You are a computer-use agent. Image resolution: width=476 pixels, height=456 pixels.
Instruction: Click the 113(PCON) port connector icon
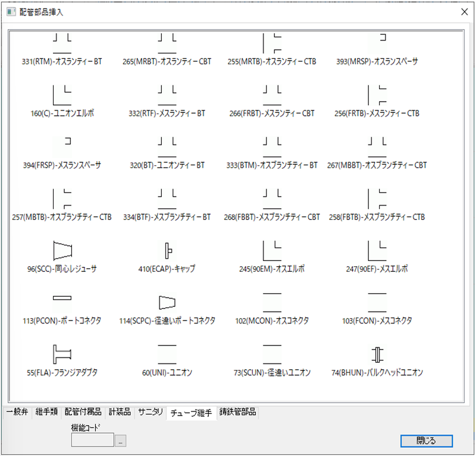62,297
